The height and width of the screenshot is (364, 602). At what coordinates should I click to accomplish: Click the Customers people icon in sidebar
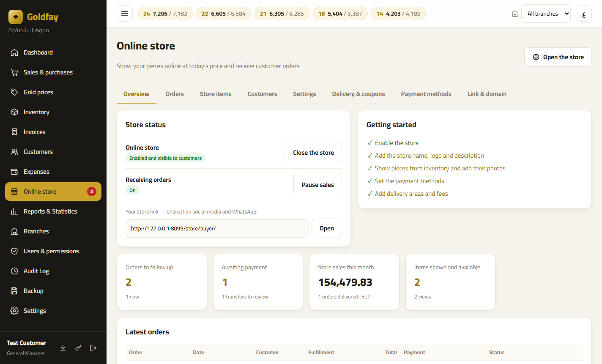click(x=14, y=152)
